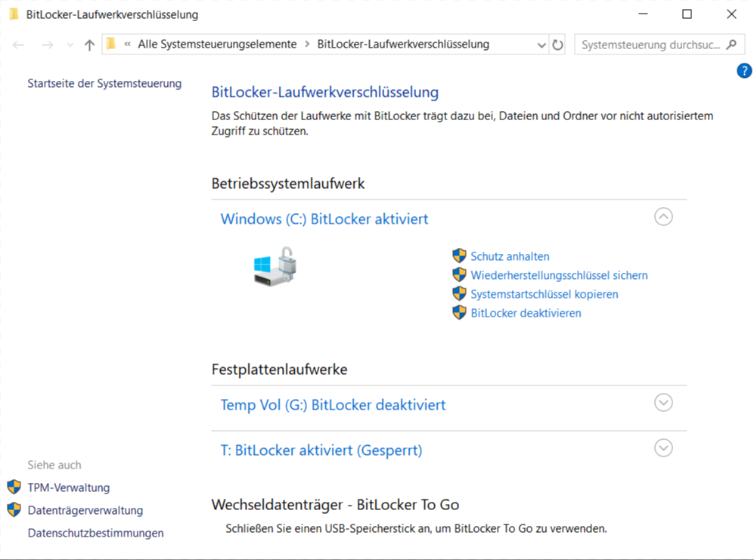Expand the T: locked drive section

(x=663, y=448)
